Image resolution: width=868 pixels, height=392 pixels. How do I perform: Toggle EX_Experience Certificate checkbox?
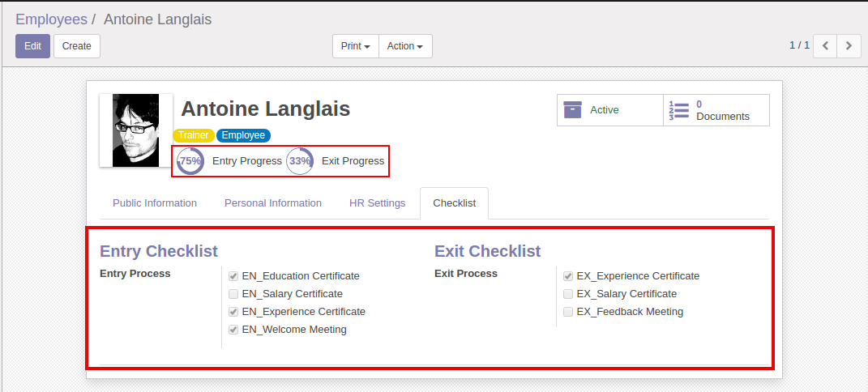coord(568,276)
